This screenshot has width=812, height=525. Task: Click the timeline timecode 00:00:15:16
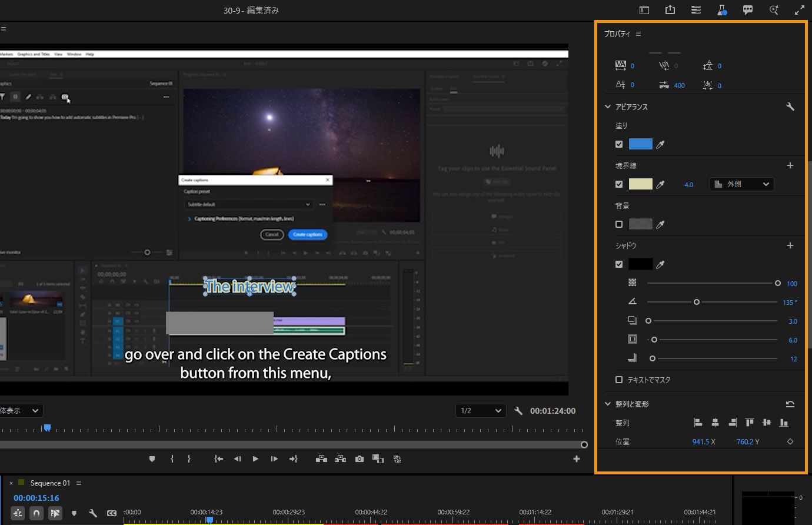pyautogui.click(x=36, y=498)
